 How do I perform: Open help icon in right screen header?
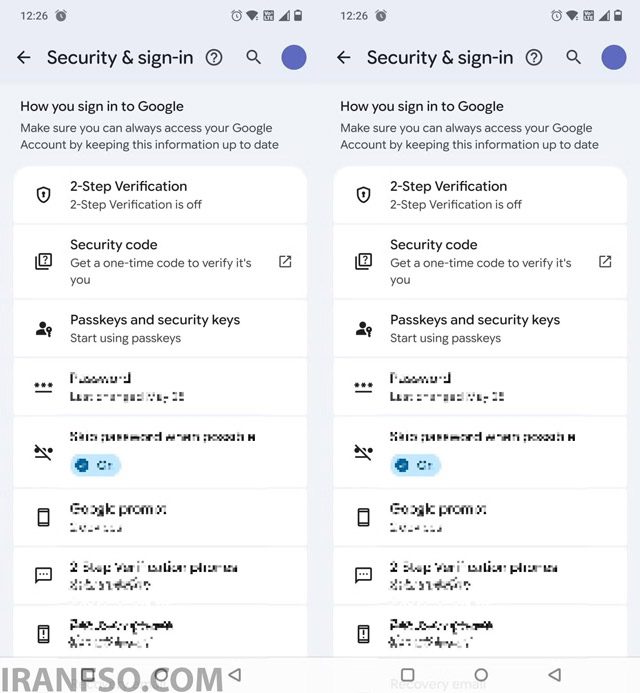[534, 57]
